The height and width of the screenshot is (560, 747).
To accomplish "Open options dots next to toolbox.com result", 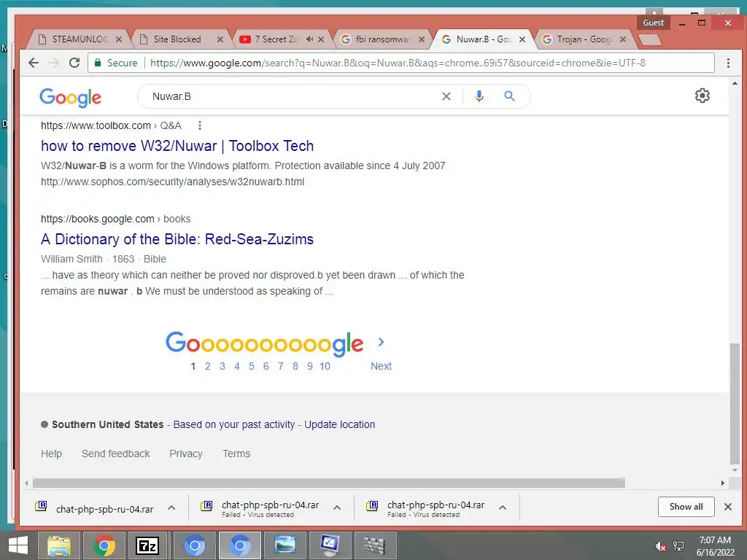I will (200, 125).
